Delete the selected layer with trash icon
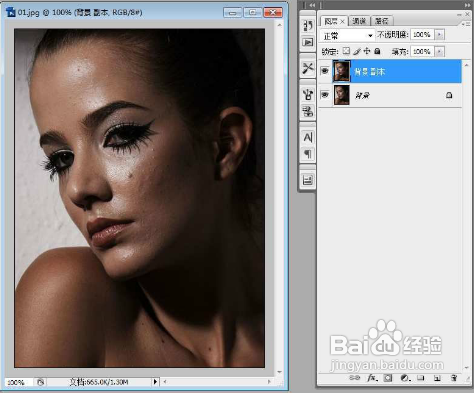Image resolution: width=474 pixels, height=393 pixels. pyautogui.click(x=454, y=378)
